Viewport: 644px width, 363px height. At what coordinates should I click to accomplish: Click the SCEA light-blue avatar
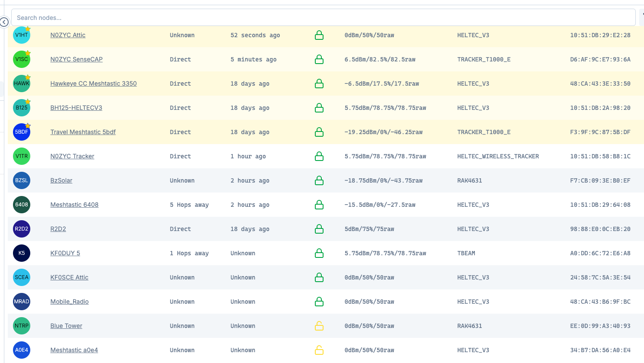21,277
